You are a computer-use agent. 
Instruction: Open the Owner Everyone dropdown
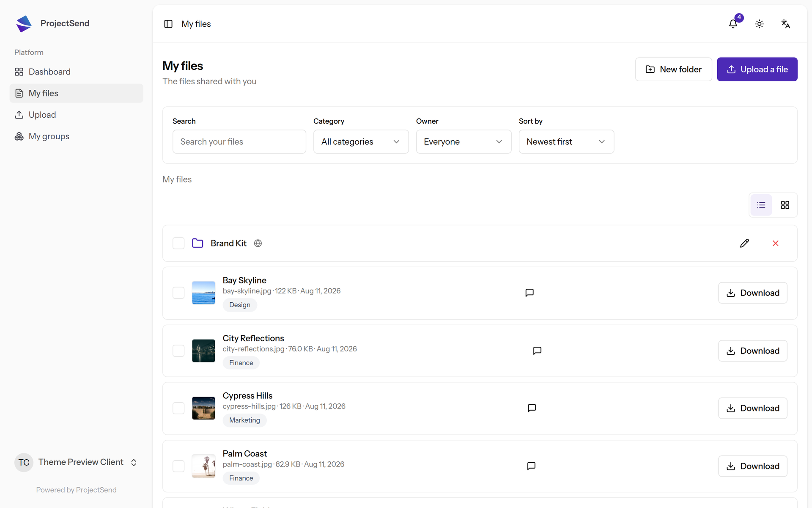(x=464, y=142)
